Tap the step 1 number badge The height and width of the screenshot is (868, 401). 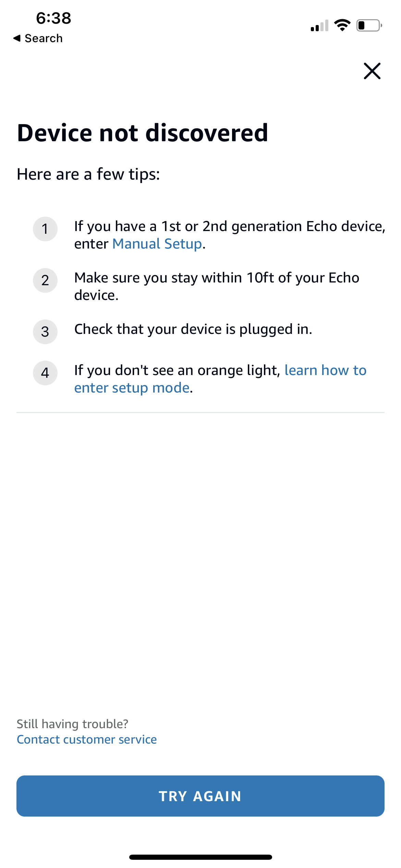tap(45, 229)
